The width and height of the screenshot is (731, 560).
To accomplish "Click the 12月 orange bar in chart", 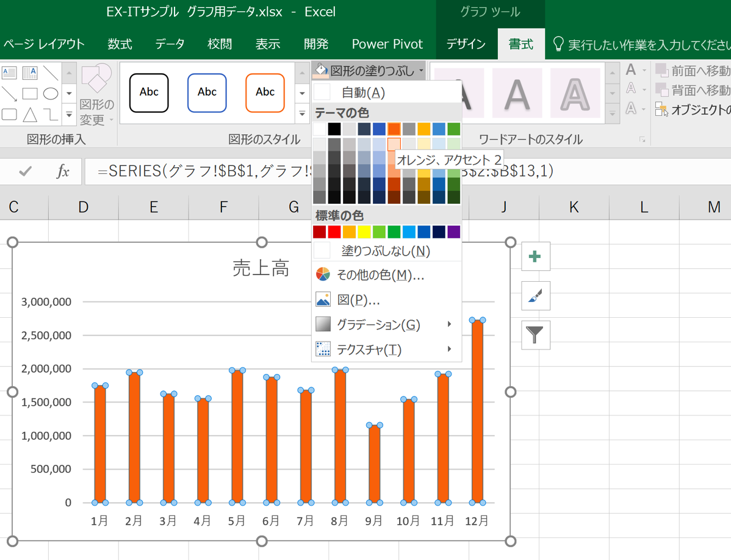I will 477,411.
